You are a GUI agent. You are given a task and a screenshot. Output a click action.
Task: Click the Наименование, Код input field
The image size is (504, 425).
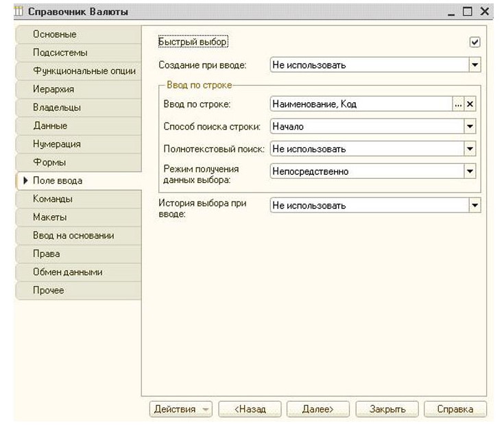360,104
